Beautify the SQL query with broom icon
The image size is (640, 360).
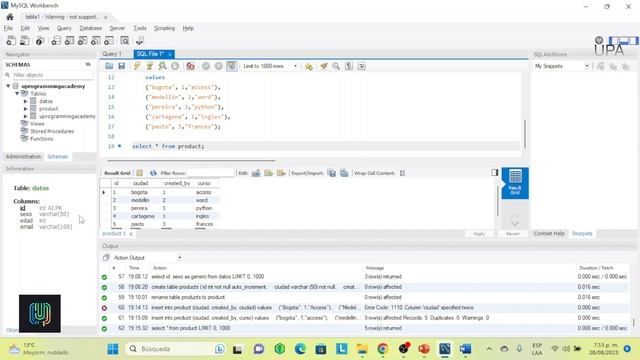click(324, 66)
